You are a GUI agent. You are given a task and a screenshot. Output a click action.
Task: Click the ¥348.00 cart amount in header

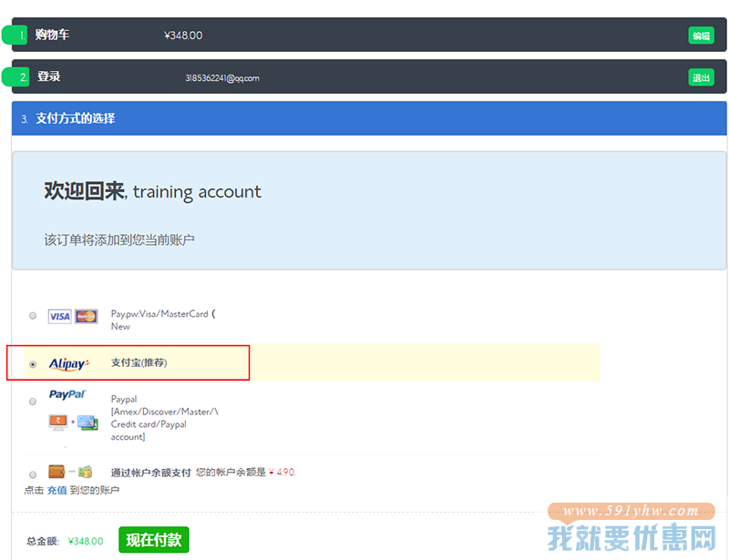pyautogui.click(x=183, y=36)
